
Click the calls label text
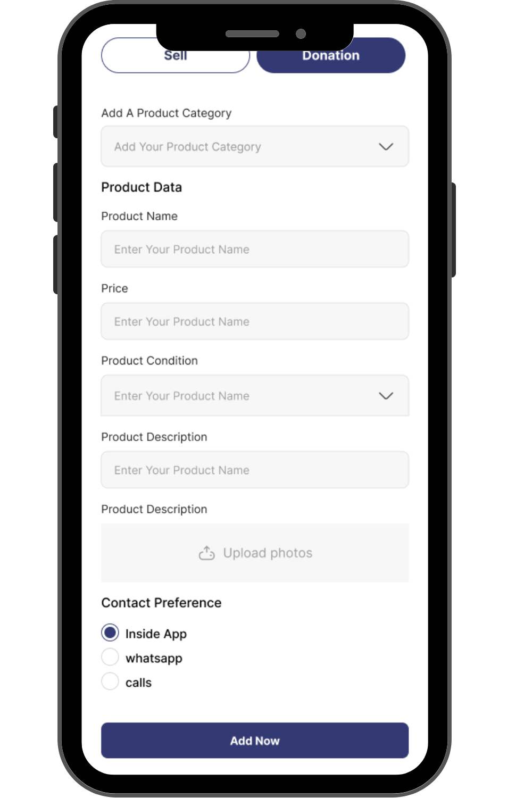click(138, 683)
